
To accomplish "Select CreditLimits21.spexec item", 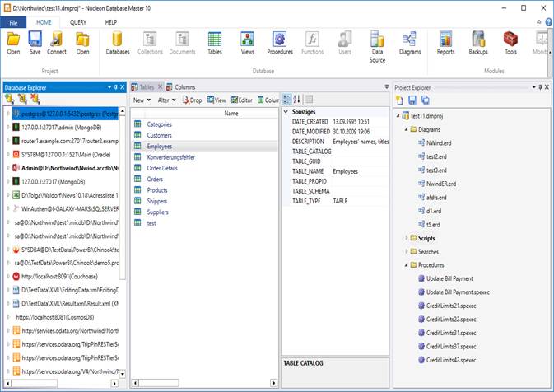I will pos(451,306).
